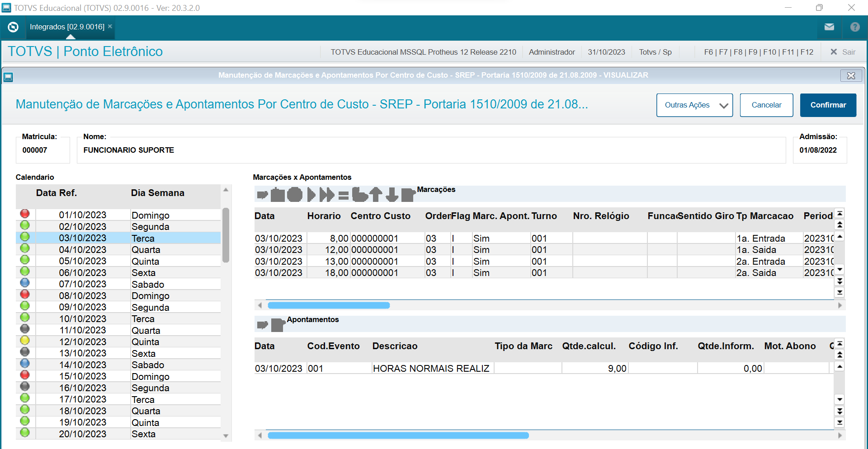Click the Confirmar button
868x449 pixels.
tap(828, 105)
